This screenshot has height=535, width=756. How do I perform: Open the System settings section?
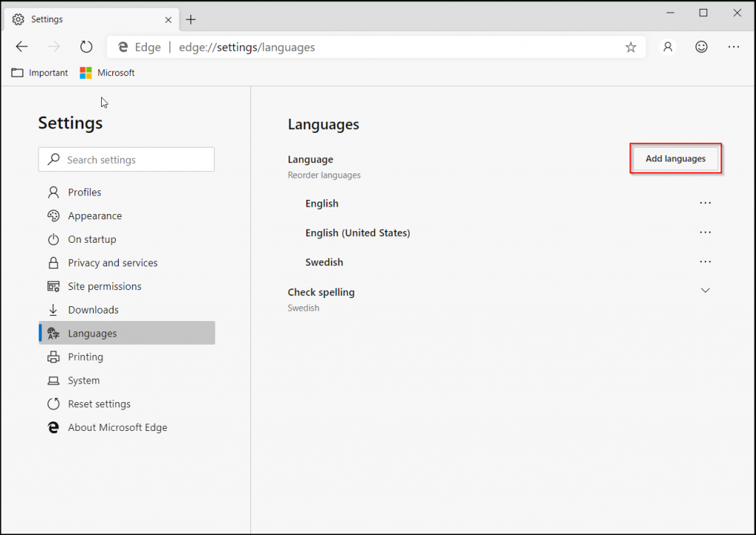(83, 380)
